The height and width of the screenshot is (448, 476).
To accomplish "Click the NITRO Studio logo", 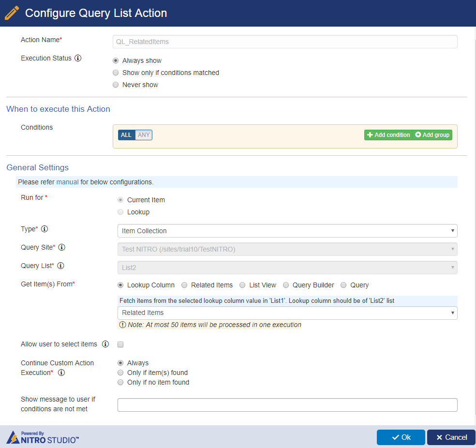I will [x=43, y=437].
